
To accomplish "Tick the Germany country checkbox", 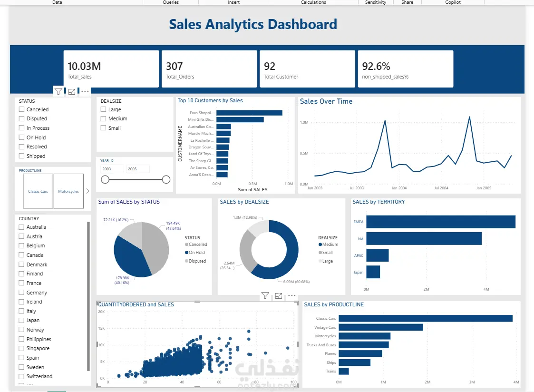I will [x=21, y=293].
